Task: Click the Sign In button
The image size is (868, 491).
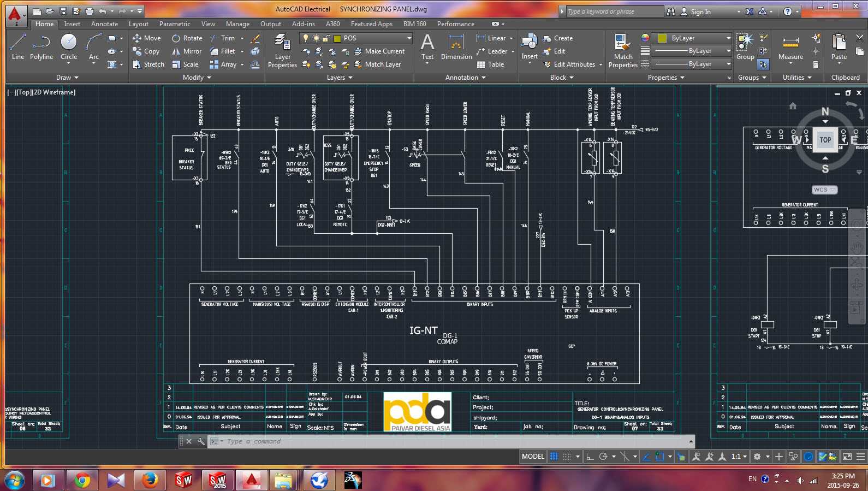Action: 695,11
